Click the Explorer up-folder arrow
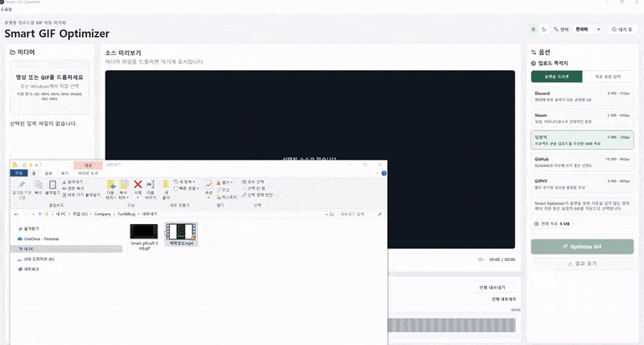The image size is (644, 345). click(39, 214)
